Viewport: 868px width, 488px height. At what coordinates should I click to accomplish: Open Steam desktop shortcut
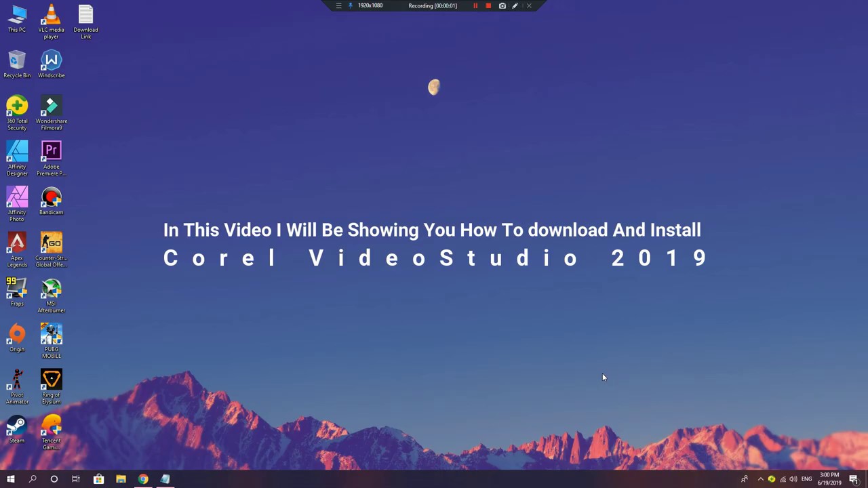(x=17, y=430)
